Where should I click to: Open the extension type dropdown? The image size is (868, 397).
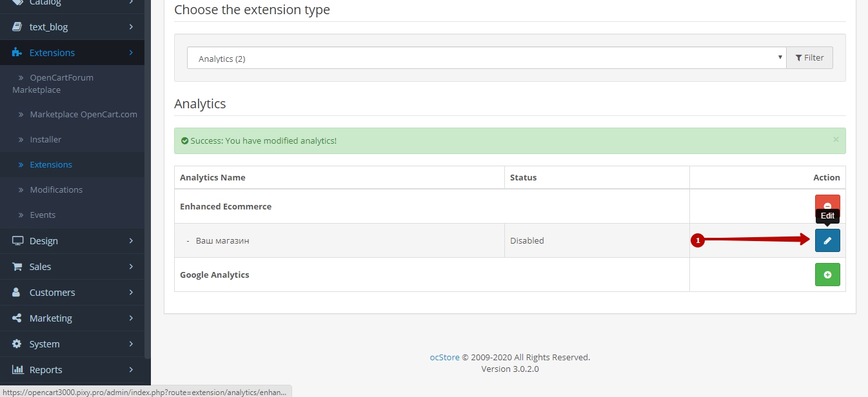[x=486, y=58]
